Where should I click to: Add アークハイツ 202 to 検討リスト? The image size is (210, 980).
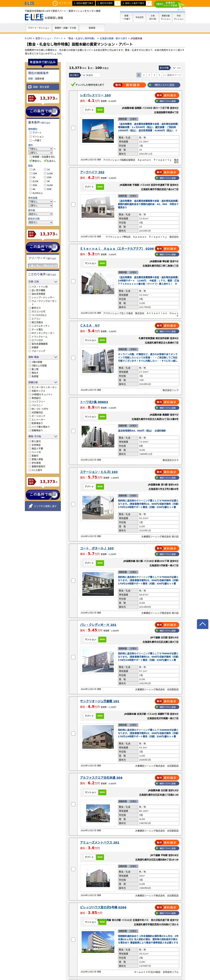click(x=167, y=178)
